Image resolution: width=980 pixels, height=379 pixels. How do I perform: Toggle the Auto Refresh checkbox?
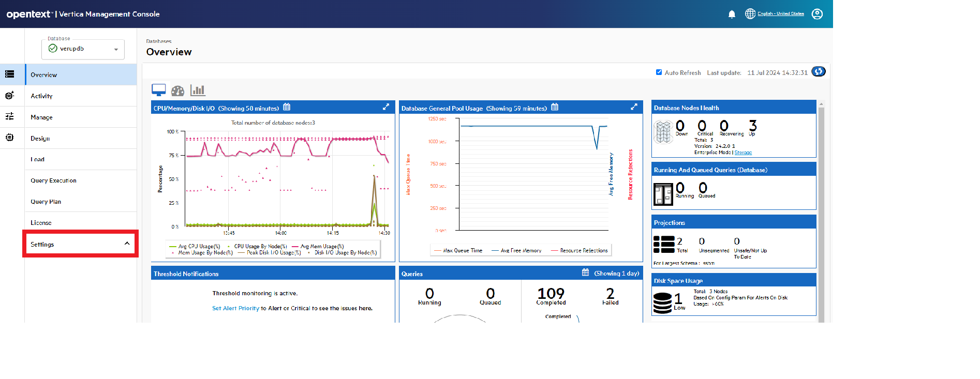[659, 72]
